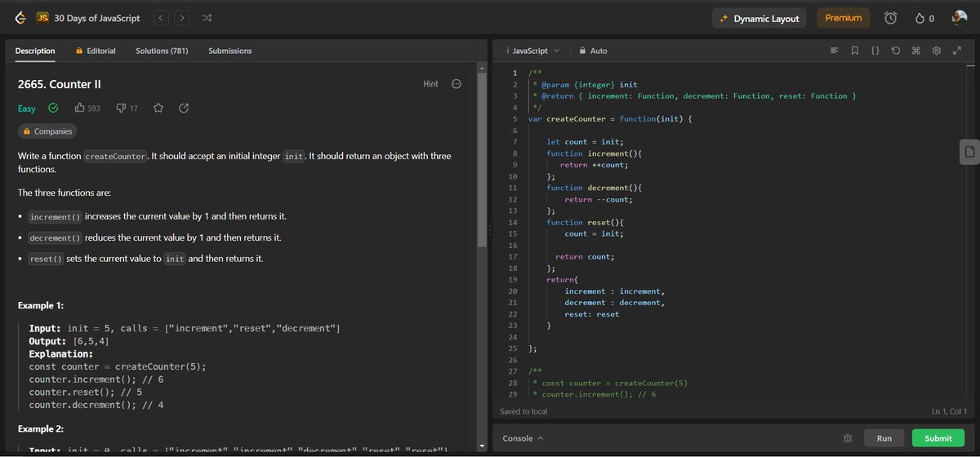The image size is (980, 457).
Task: Click the Saved to local status text
Action: coord(523,411)
